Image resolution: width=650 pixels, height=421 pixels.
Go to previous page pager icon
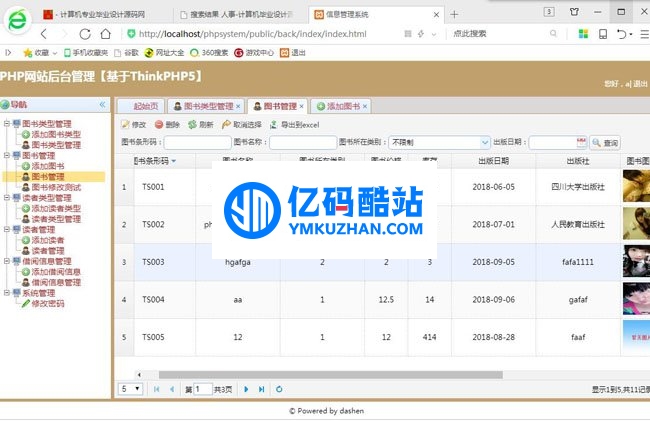click(x=172, y=389)
